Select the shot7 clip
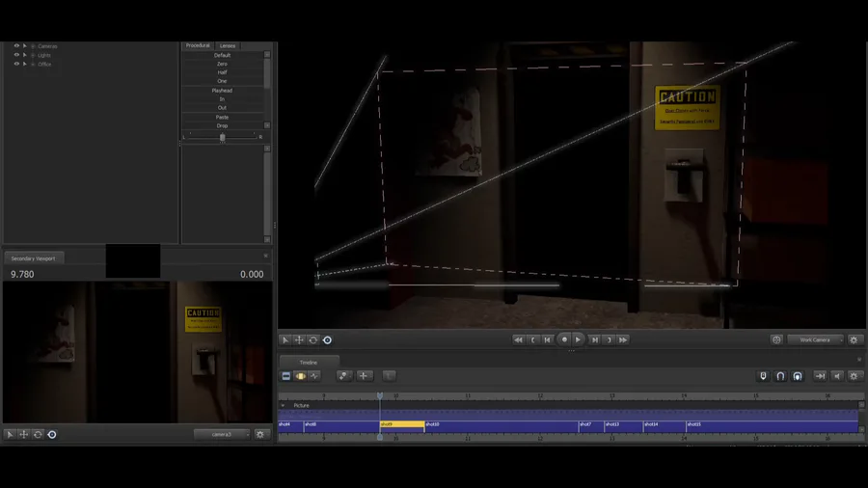The width and height of the screenshot is (868, 488). [591, 425]
